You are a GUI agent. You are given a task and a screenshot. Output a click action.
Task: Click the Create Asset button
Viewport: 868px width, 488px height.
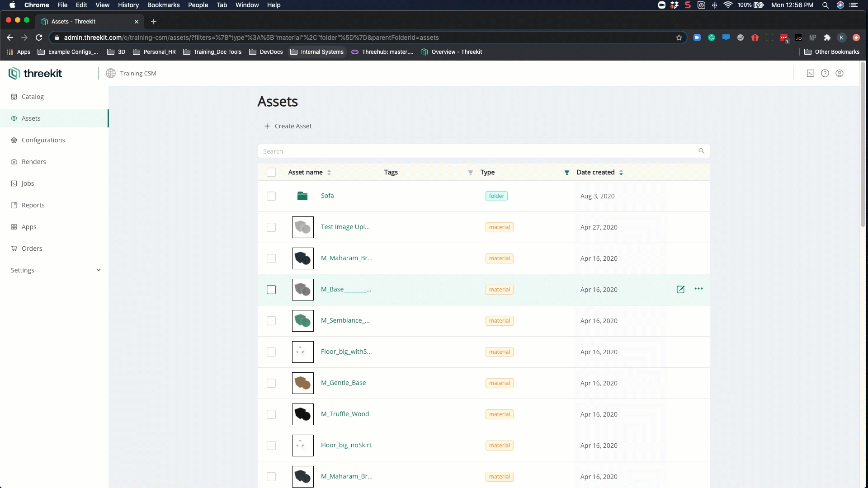(x=288, y=126)
